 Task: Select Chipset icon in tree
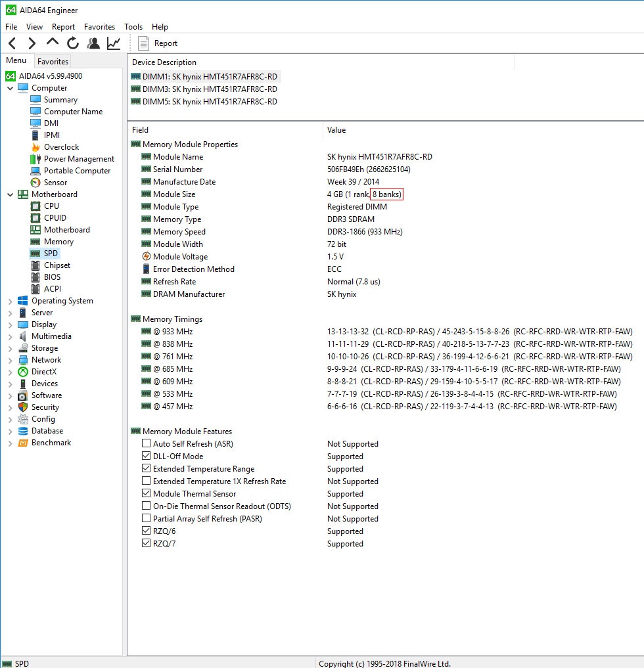(35, 265)
